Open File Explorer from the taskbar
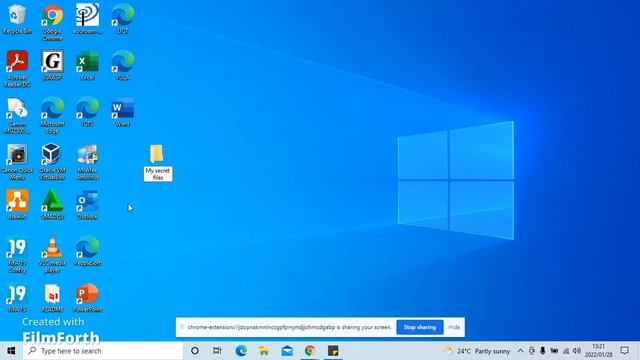 (x=264, y=351)
